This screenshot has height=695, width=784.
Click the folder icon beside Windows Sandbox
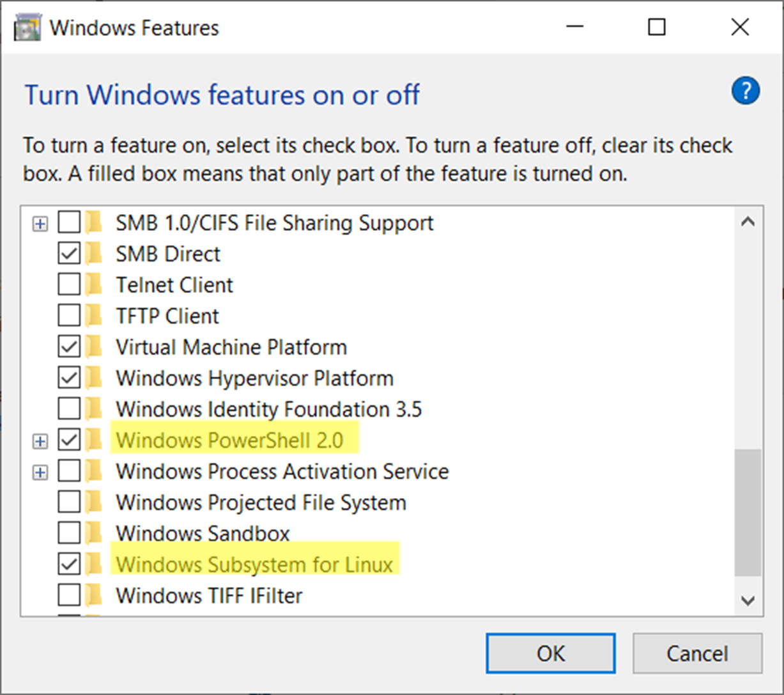[95, 533]
